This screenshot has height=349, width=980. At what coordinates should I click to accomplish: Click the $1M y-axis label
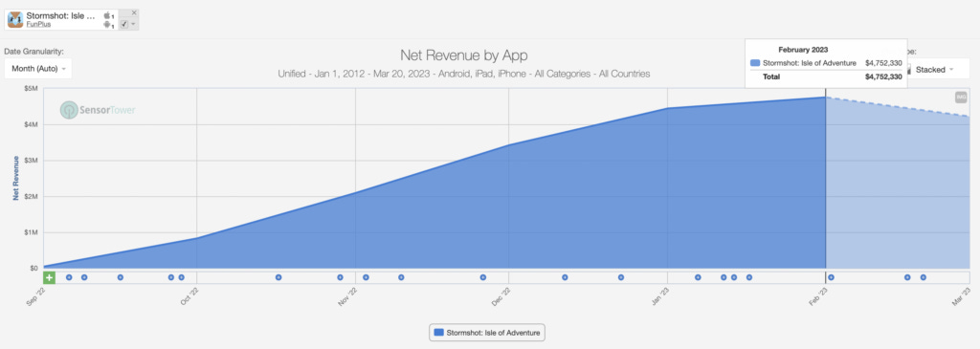tap(31, 233)
